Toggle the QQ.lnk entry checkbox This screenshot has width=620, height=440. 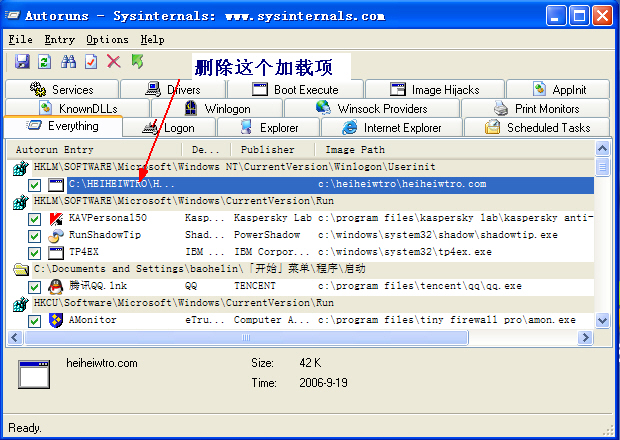(34, 287)
